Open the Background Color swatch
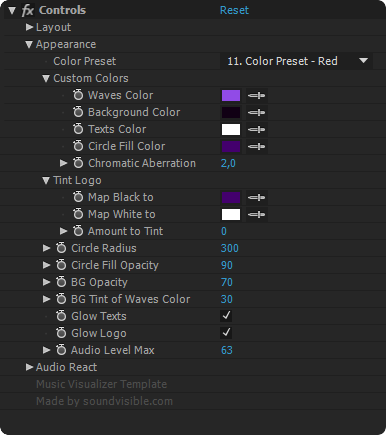386x435 pixels. pyautogui.click(x=231, y=112)
